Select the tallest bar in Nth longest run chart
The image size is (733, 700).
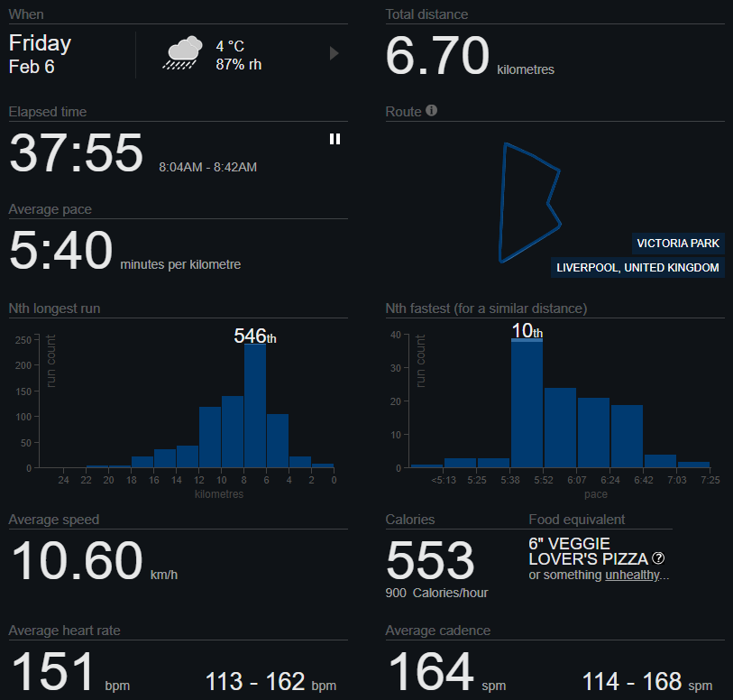(255, 406)
